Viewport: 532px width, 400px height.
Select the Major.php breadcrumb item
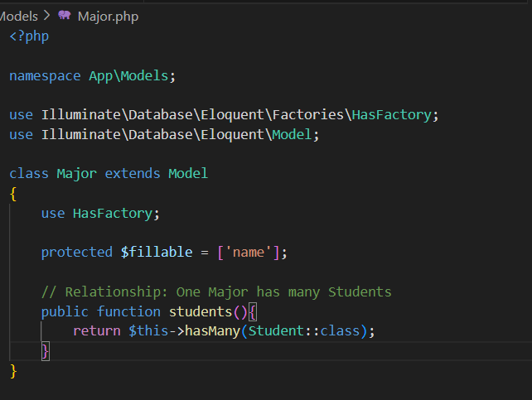pyautogui.click(x=109, y=16)
